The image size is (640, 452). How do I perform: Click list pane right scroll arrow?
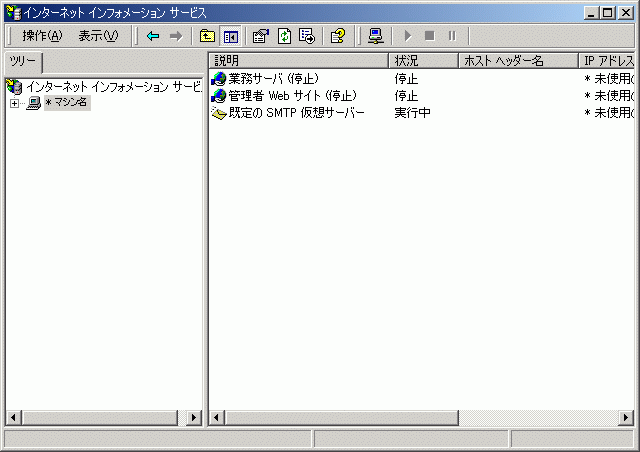(626, 417)
